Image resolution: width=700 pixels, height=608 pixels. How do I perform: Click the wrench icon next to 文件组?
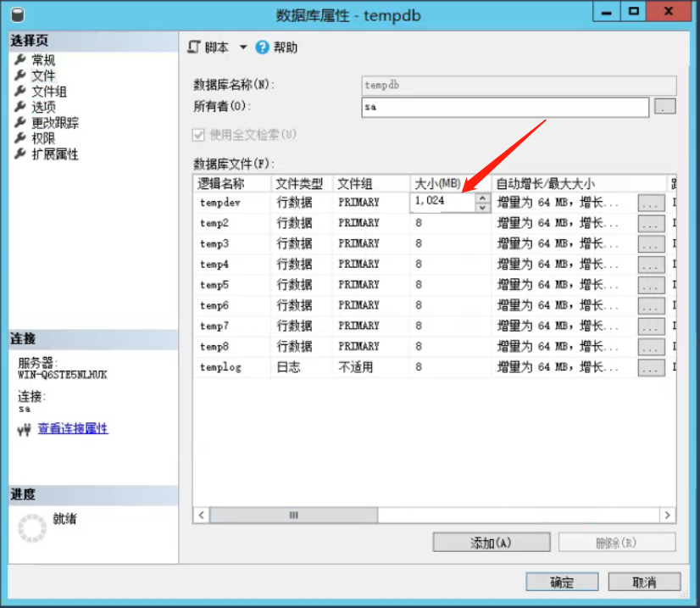(20, 91)
